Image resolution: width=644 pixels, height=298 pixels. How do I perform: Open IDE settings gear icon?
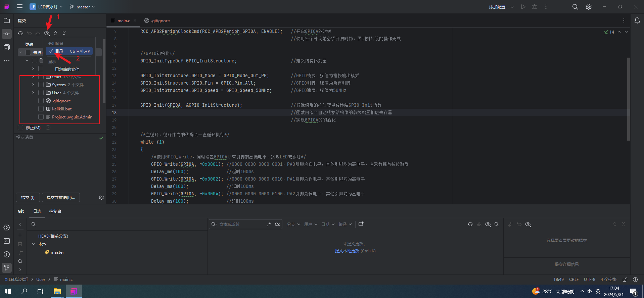(x=589, y=7)
